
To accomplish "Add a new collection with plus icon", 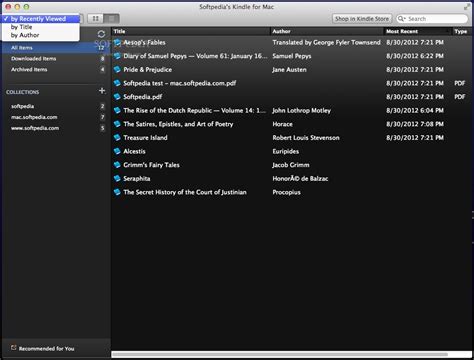I will tap(102, 91).
